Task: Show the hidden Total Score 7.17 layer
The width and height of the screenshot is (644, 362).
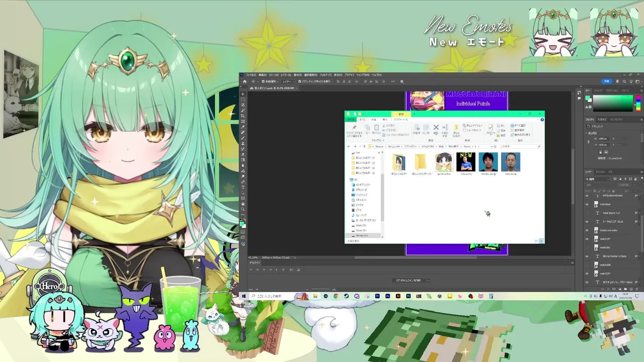Action: pos(587,213)
